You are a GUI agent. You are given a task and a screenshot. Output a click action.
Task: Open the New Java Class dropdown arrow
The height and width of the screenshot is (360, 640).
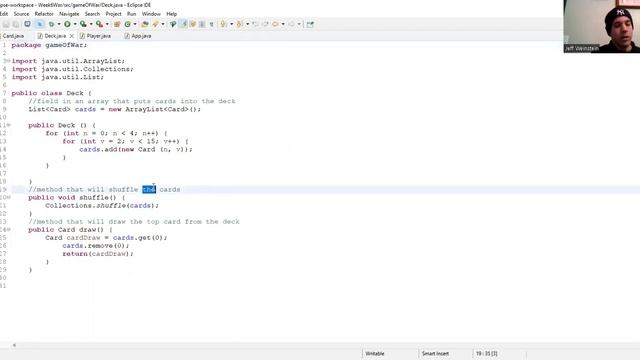pyautogui.click(x=135, y=24)
